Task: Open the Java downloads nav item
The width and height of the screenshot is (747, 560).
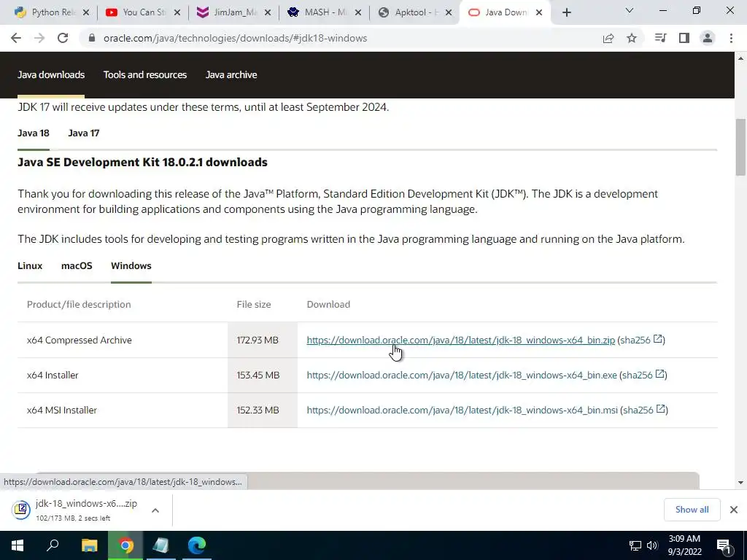Action: click(51, 75)
